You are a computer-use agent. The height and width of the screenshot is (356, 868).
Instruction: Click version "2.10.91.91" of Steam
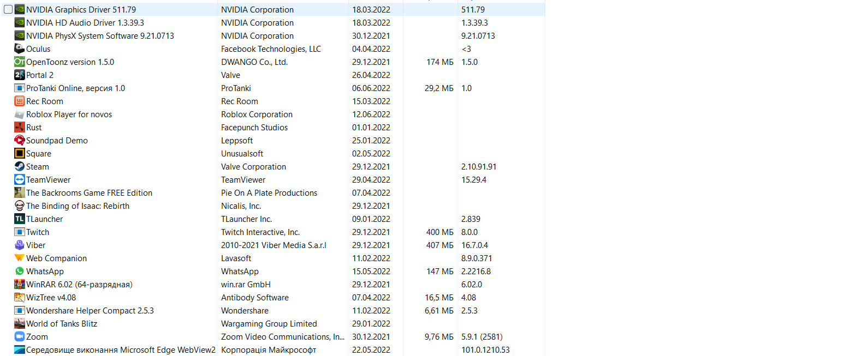pos(479,167)
